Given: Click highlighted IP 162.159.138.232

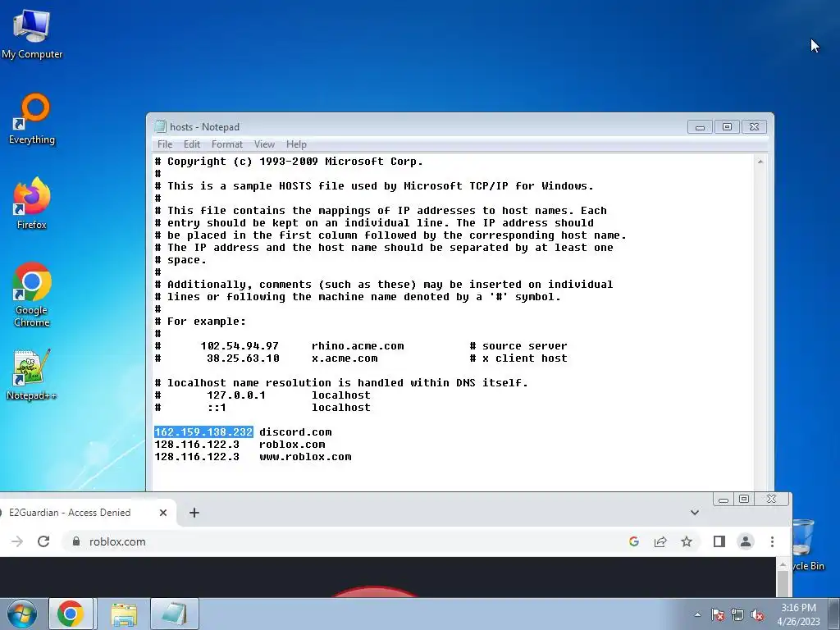Looking at the screenshot, I should click(x=203, y=431).
